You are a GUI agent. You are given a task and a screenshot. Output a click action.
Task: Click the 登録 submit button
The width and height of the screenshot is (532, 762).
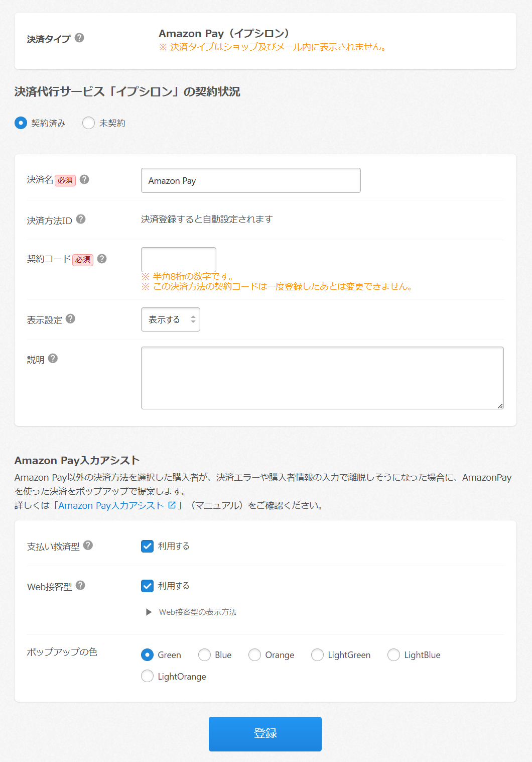(x=265, y=734)
